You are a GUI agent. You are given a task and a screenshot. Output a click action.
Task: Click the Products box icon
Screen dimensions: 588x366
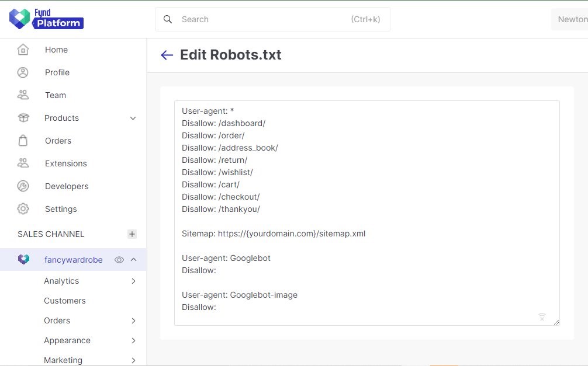pyautogui.click(x=23, y=118)
